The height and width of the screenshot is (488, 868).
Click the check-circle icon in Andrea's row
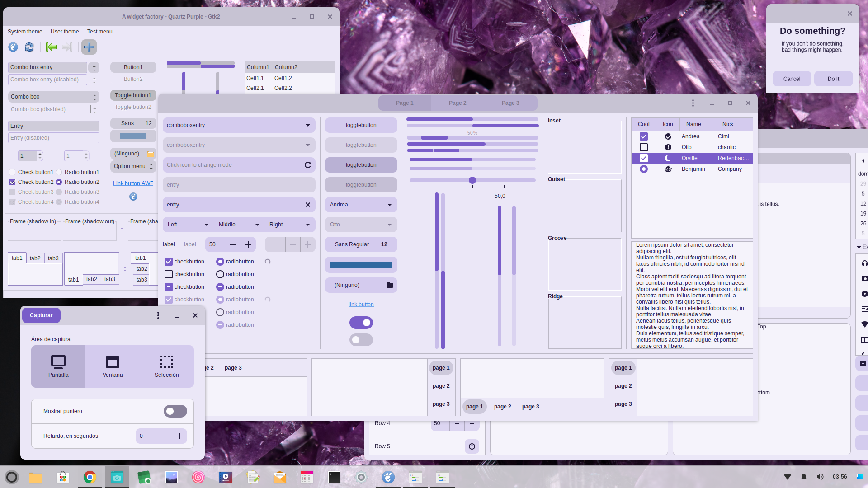668,136
